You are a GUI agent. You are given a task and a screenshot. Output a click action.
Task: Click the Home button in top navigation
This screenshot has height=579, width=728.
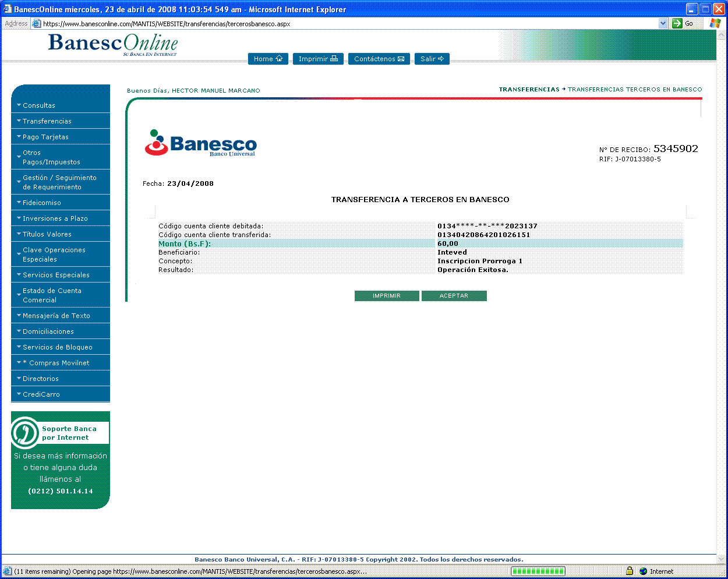(x=268, y=59)
